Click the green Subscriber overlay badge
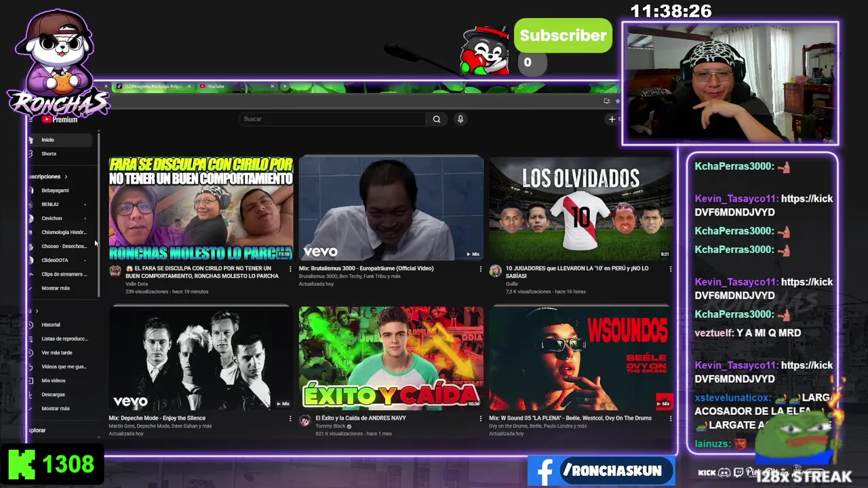Screen dimensions: 868x488 pyautogui.click(x=563, y=36)
